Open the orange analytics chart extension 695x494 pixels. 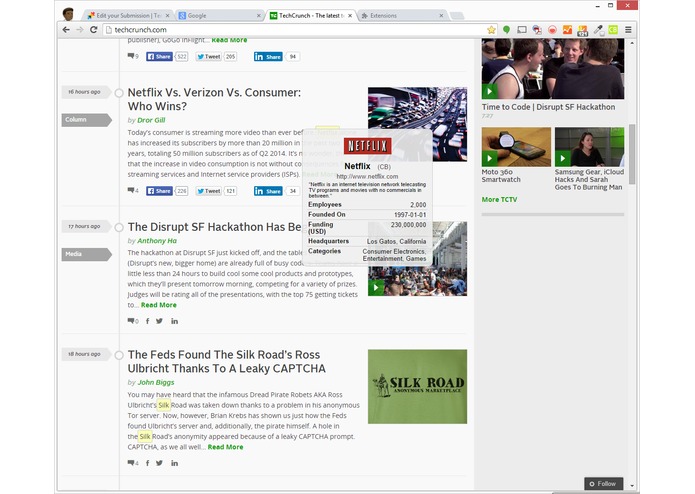567,30
